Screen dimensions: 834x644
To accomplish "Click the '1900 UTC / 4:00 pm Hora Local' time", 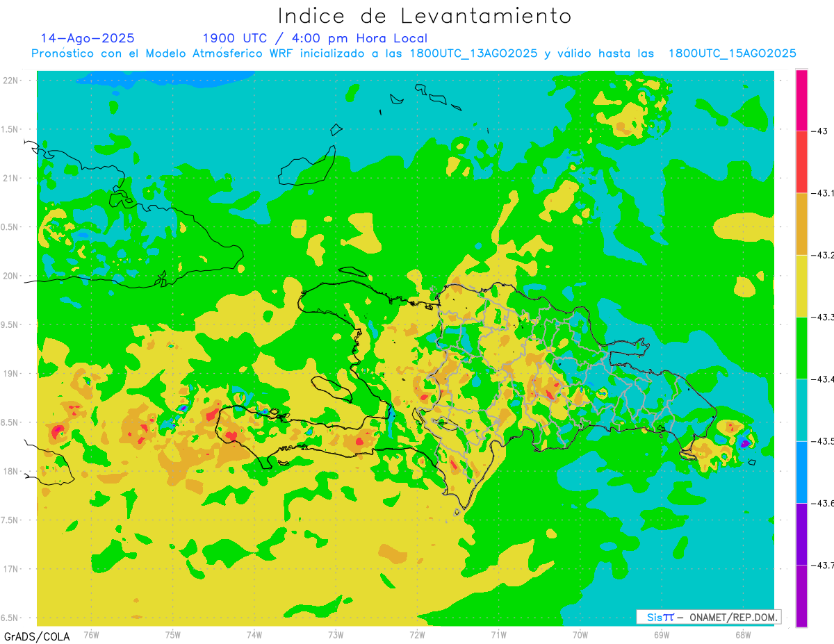I will click(315, 38).
